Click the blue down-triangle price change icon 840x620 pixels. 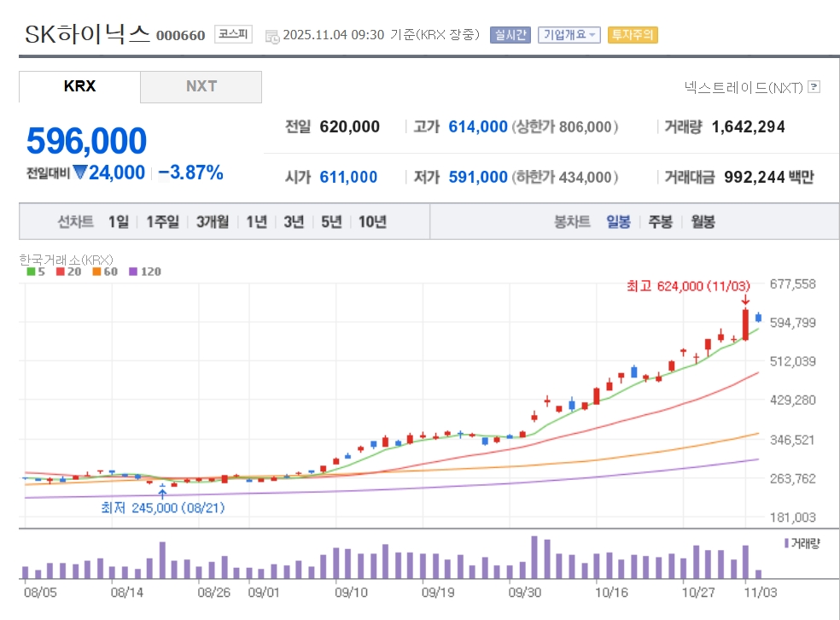(80, 173)
